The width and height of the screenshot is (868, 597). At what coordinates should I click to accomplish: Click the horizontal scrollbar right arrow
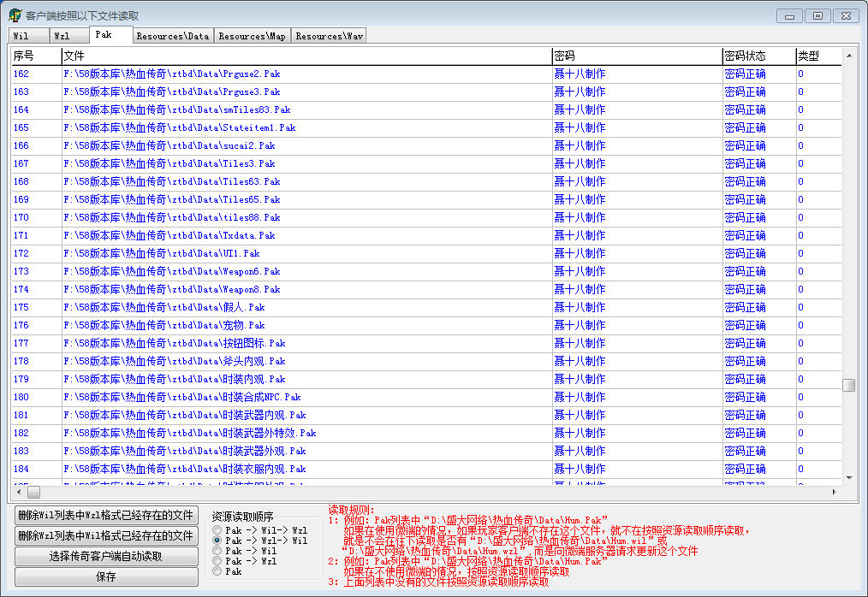[x=835, y=493]
